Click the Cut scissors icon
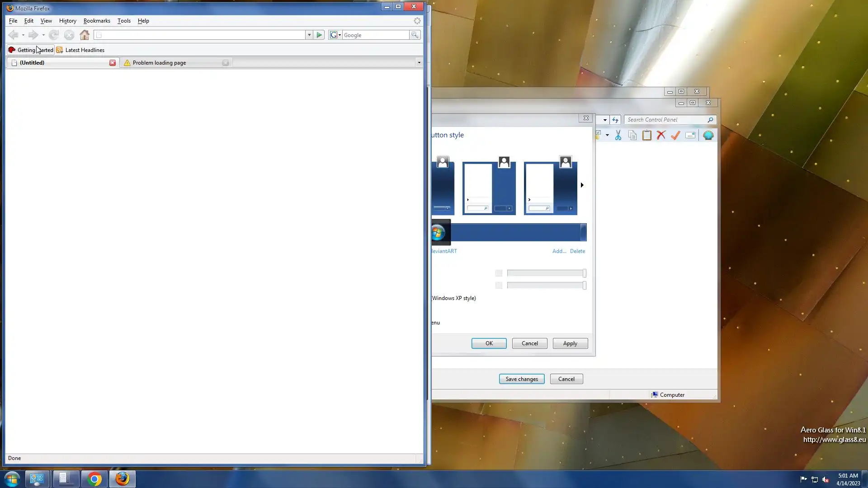Viewport: 868px width, 488px height. (x=618, y=135)
